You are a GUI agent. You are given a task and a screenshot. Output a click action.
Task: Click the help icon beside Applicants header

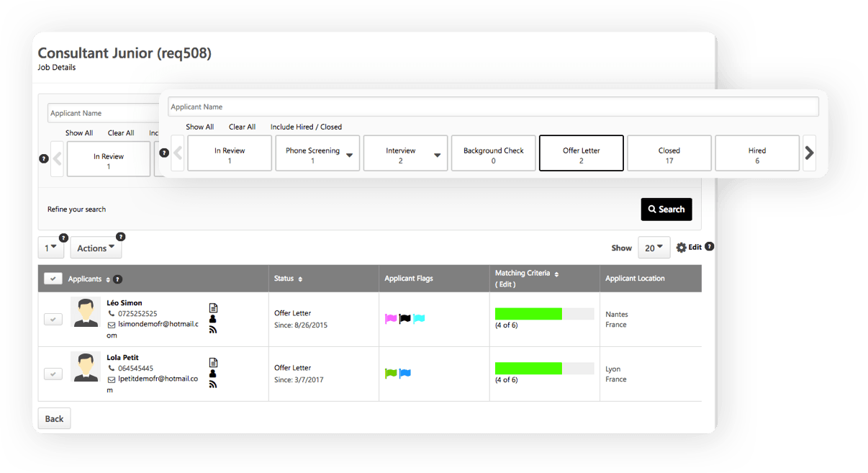click(x=118, y=279)
